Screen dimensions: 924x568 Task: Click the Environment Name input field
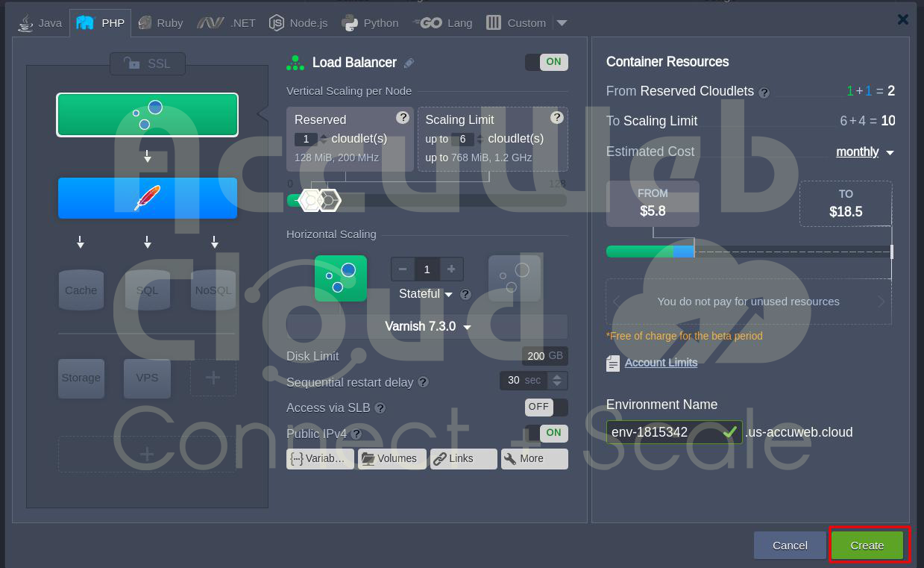(x=664, y=432)
